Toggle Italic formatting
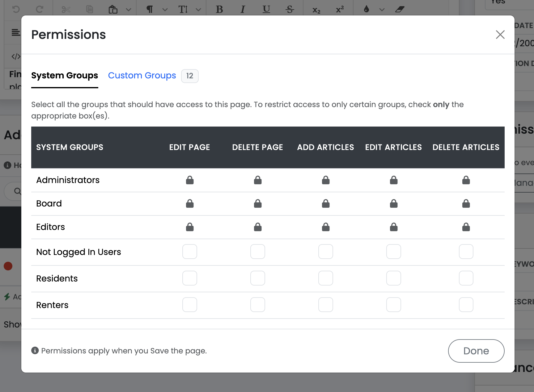Viewport: 534px width, 392px height. click(x=243, y=9)
